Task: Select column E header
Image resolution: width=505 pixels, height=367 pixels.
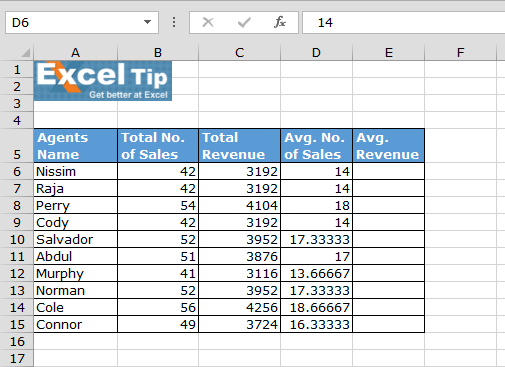Action: [x=388, y=53]
